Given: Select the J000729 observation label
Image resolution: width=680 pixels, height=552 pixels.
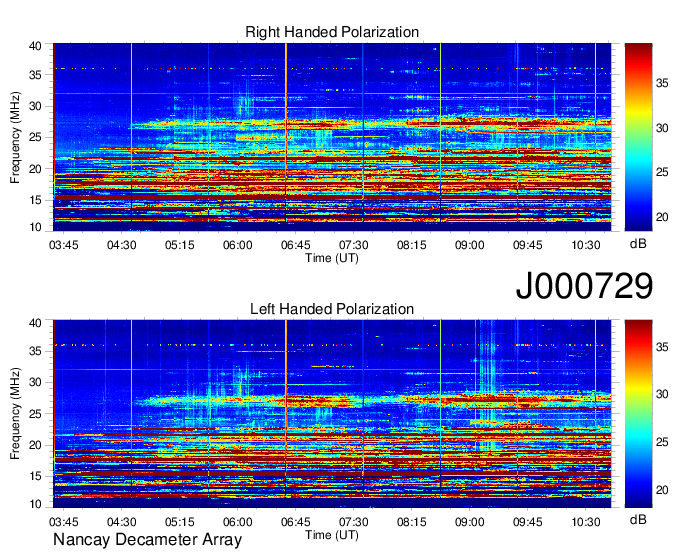Looking at the screenshot, I should click(584, 285).
